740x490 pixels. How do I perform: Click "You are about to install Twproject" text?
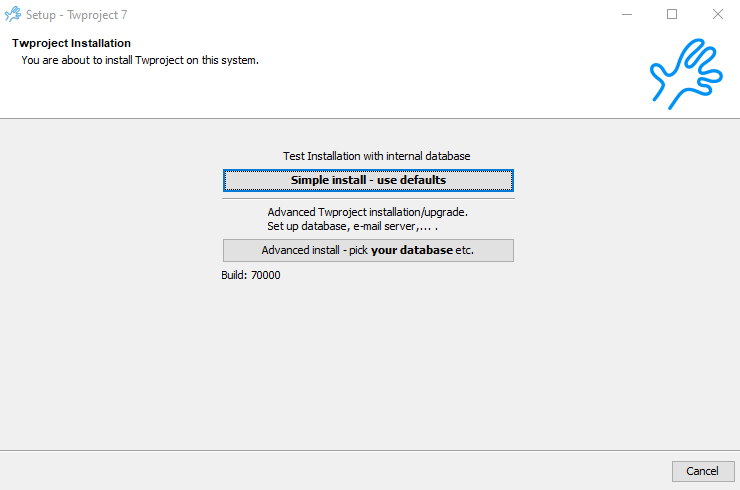(x=140, y=60)
